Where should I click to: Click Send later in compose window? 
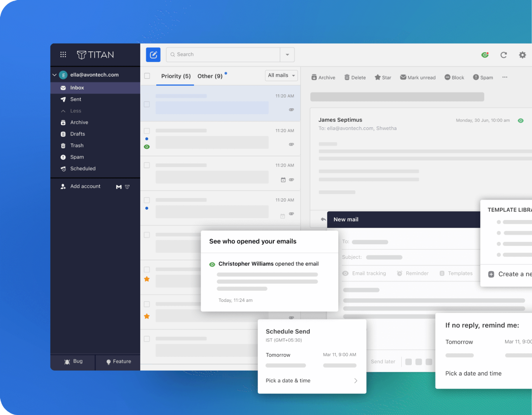(x=383, y=362)
